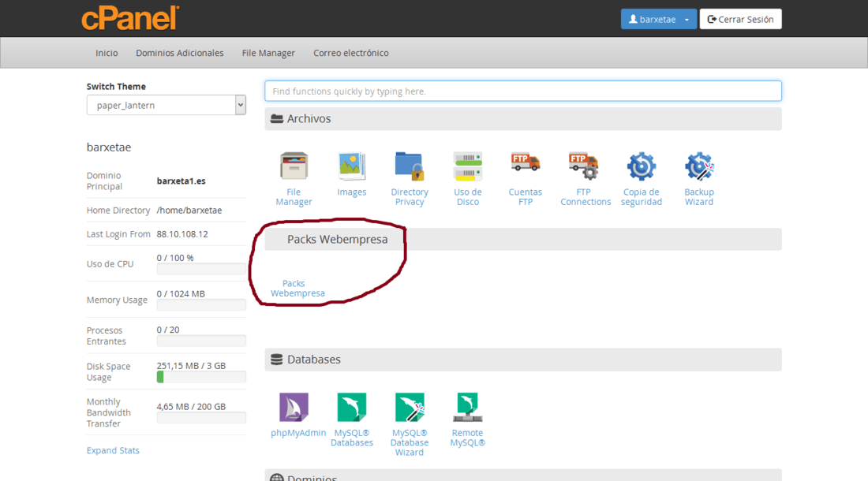This screenshot has height=481, width=868.
Task: Open the Uso de Disco tool
Action: pyautogui.click(x=467, y=166)
